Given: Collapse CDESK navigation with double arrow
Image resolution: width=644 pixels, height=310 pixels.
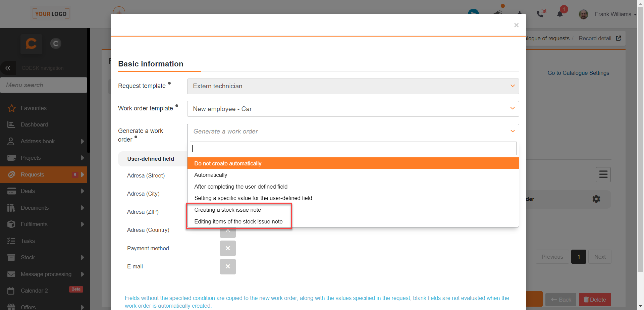Looking at the screenshot, I should click(x=8, y=68).
